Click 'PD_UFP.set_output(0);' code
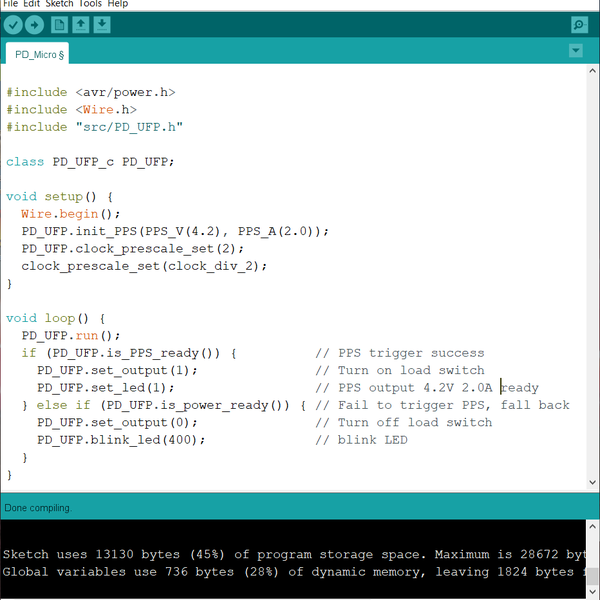The width and height of the screenshot is (600, 600). pos(117,423)
